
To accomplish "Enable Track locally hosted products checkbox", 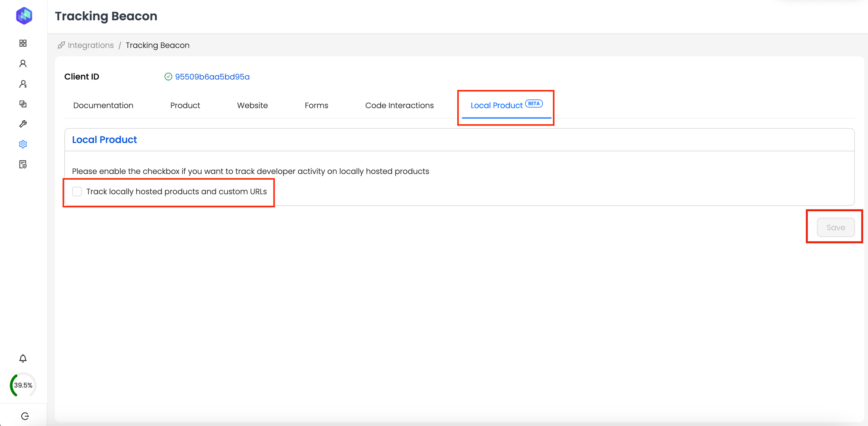I will [x=77, y=191].
